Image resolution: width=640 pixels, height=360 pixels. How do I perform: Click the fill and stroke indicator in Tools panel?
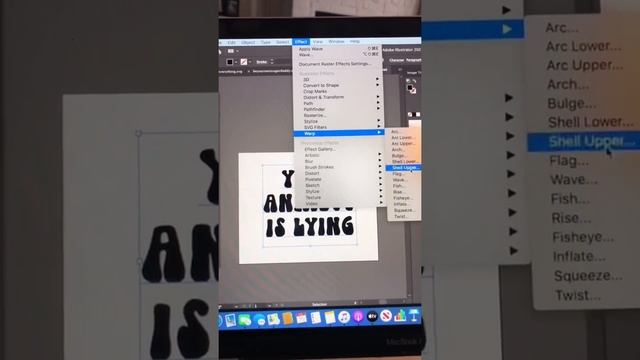(x=411, y=88)
